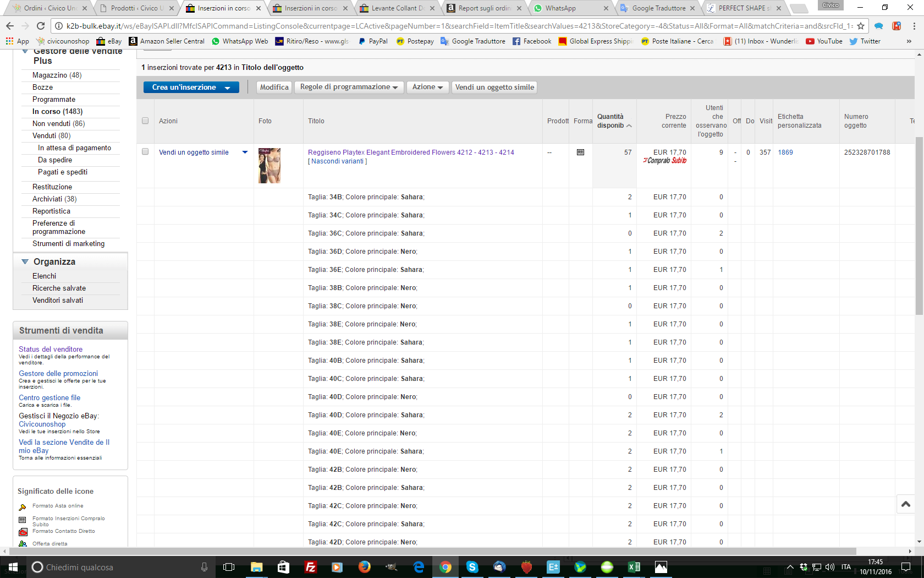Open Microsoft Edge from the taskbar
Image resolution: width=924 pixels, height=578 pixels.
click(419, 567)
